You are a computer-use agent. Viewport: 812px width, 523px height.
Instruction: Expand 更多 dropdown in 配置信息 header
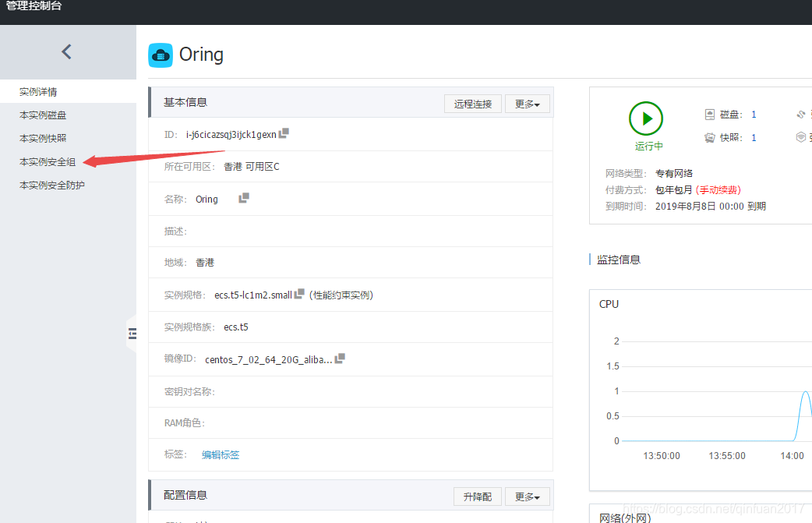[x=528, y=496]
